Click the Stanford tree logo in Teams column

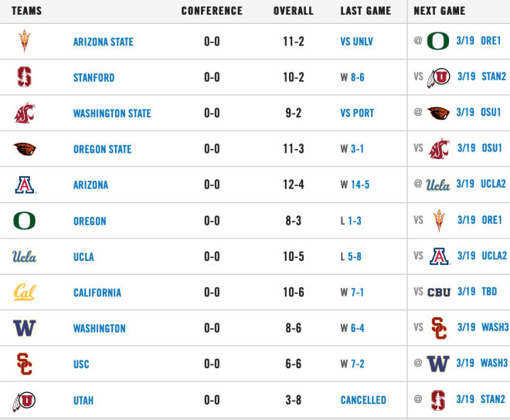24,76
